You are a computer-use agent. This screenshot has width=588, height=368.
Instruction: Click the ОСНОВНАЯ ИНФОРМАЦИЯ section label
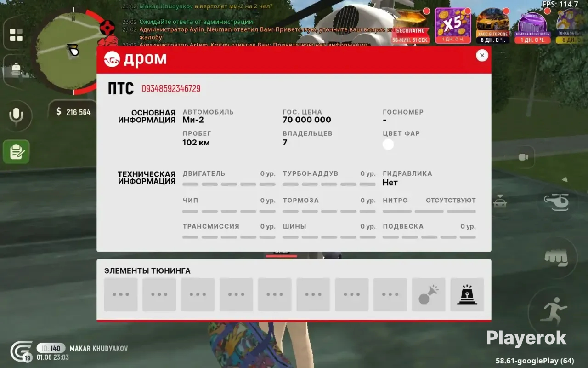click(x=147, y=116)
